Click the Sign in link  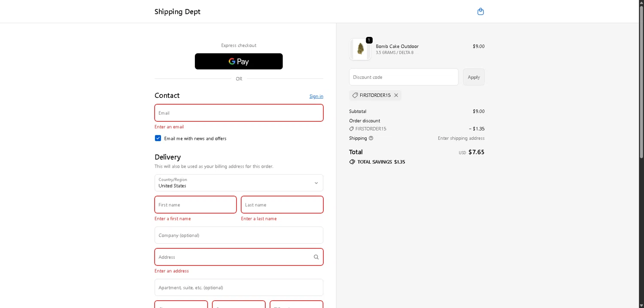point(316,96)
